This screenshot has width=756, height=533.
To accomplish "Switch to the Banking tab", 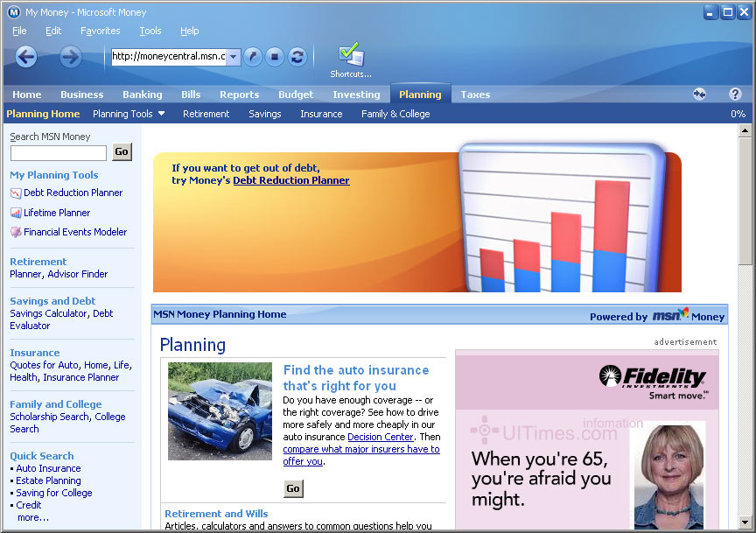I will coord(143,95).
